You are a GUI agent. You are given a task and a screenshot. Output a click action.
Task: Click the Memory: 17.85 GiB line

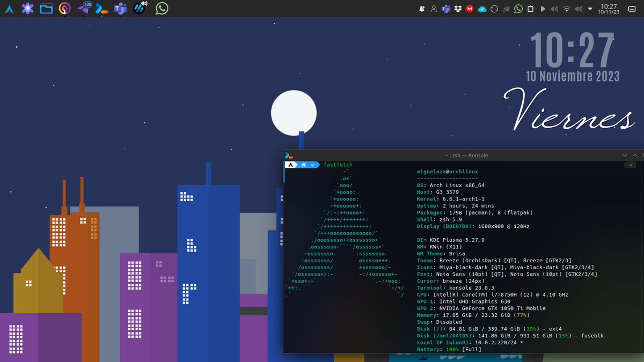(x=473, y=315)
